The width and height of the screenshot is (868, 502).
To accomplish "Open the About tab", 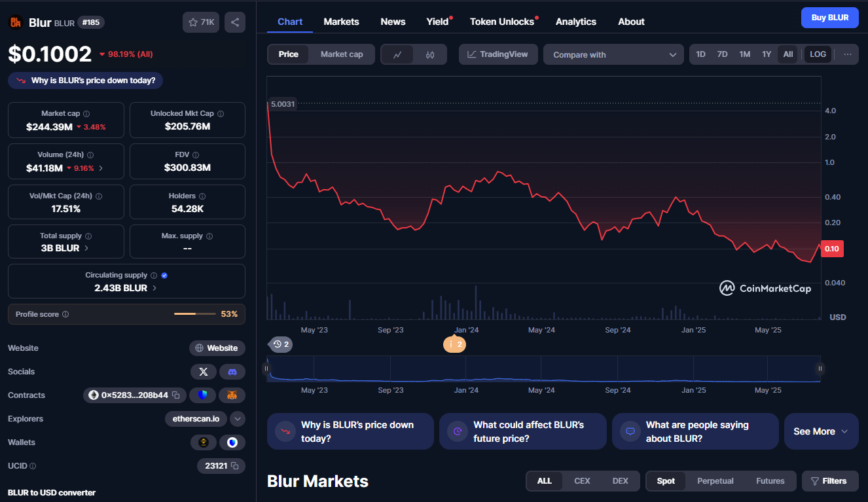I will pos(631,22).
